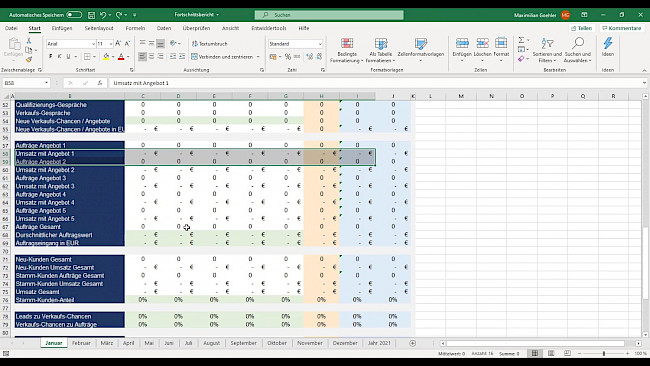Toggle underline U formatting
This screenshot has height=366, width=650.
[68, 56]
